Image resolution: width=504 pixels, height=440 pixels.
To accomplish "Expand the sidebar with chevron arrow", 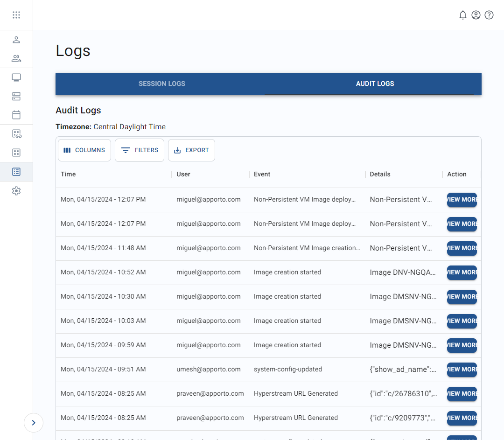I will click(34, 423).
